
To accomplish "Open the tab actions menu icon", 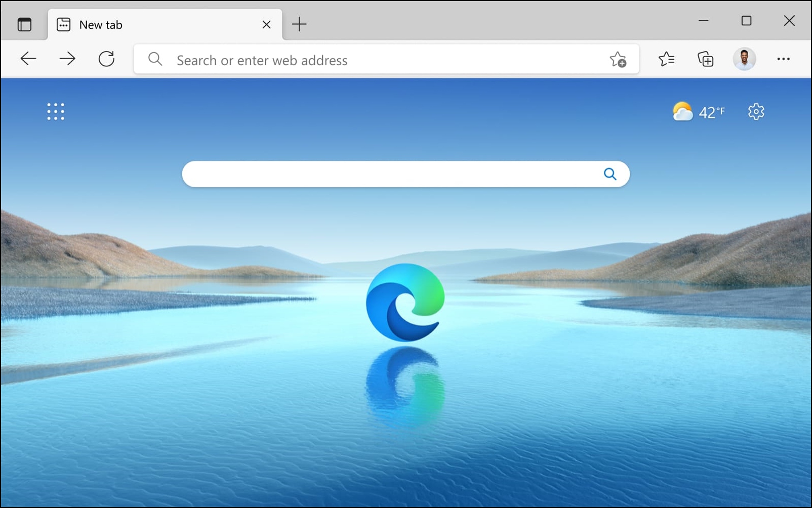I will pyautogui.click(x=24, y=24).
